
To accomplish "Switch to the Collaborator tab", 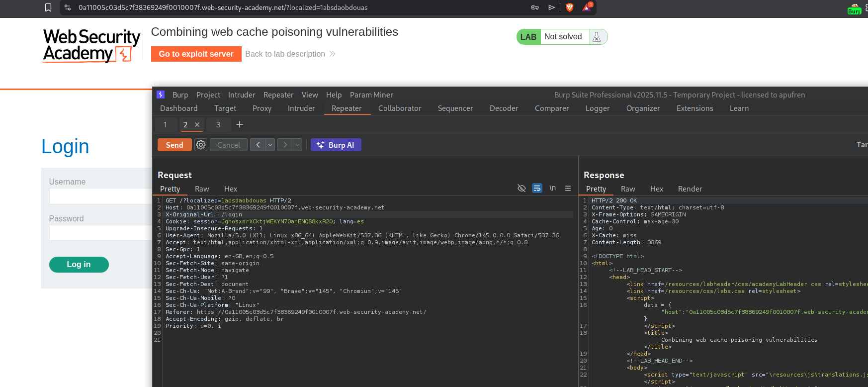I will pos(399,108).
